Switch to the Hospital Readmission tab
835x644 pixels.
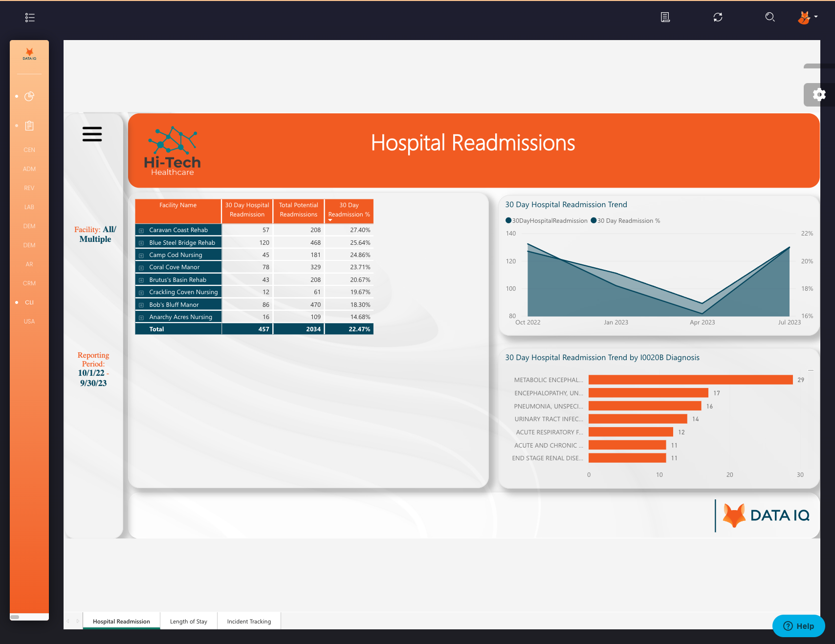(122, 621)
